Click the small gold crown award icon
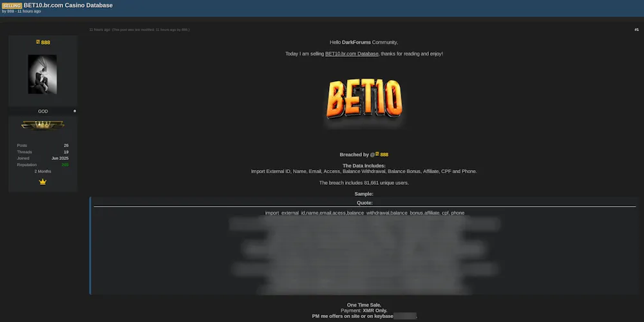 tap(43, 182)
